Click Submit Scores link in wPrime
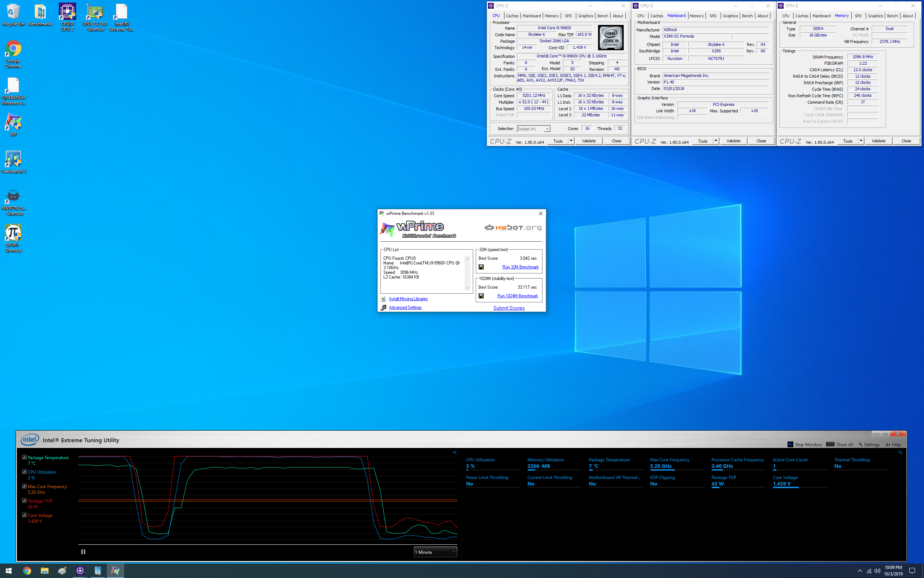This screenshot has height=578, width=924. pyautogui.click(x=509, y=308)
